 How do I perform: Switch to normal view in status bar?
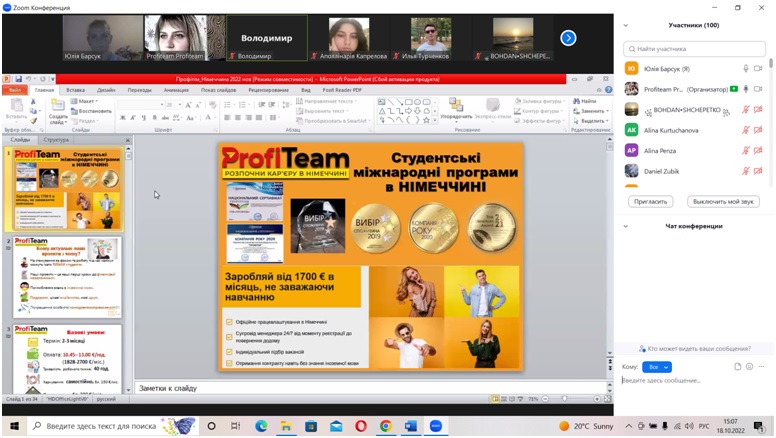pos(495,398)
